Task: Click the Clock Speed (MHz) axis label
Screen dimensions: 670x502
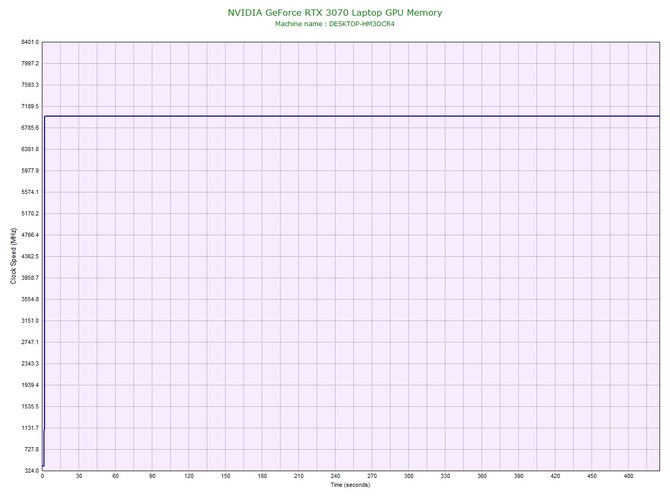Action: (13, 256)
